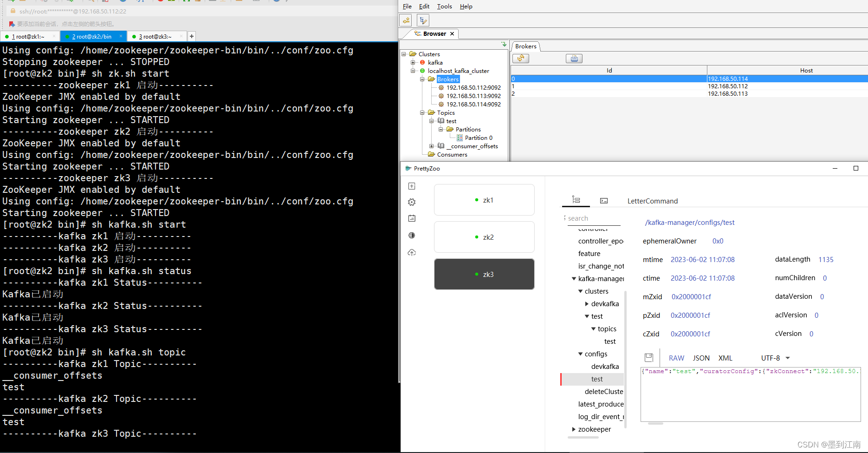The height and width of the screenshot is (453, 868).
Task: Close the Browser tab
Action: tap(452, 33)
